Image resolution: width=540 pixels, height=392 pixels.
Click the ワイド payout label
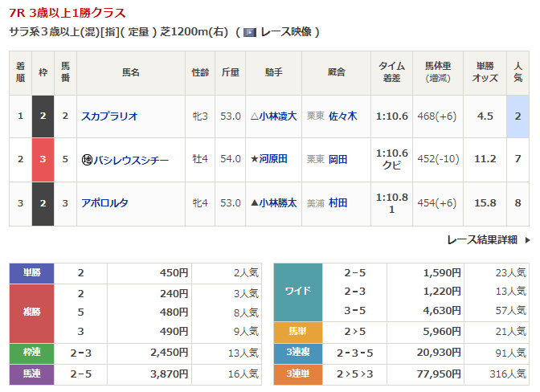coord(298,290)
